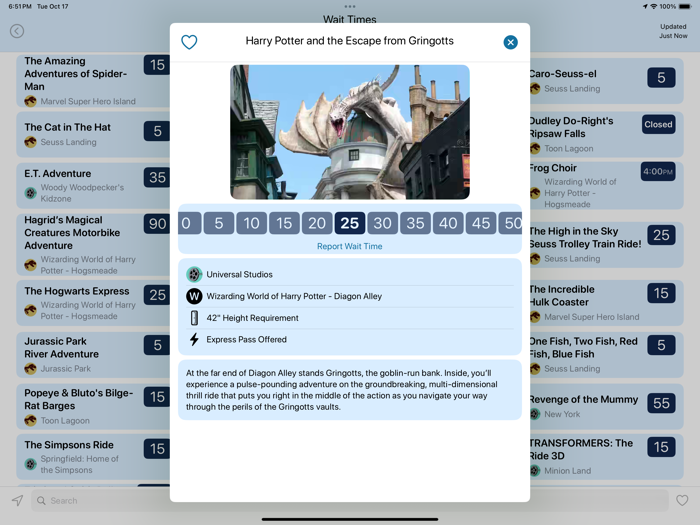Image resolution: width=700 pixels, height=525 pixels.
Task: Click the 4:00PM badge on Frog Choir
Action: coord(658,172)
